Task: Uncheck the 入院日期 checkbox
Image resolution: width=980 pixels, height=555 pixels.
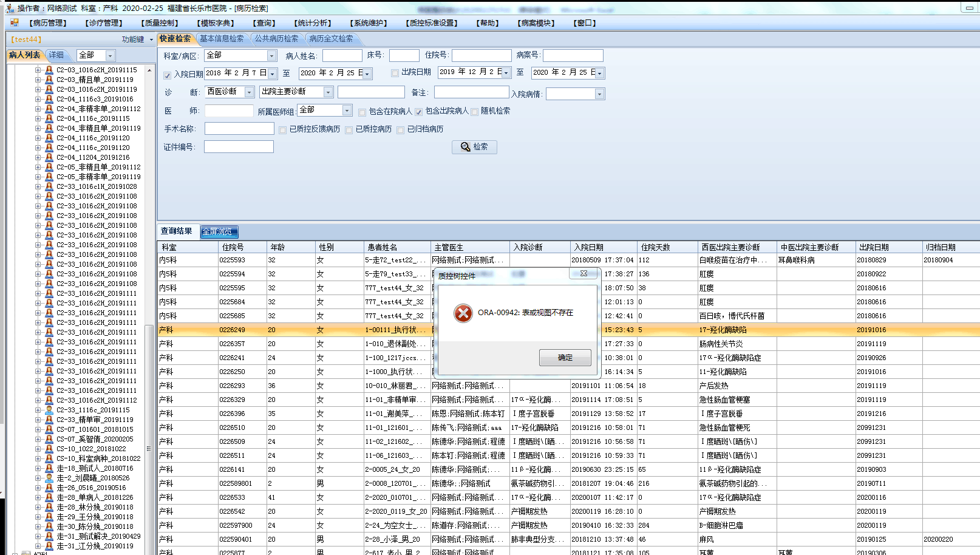Action: [x=168, y=75]
